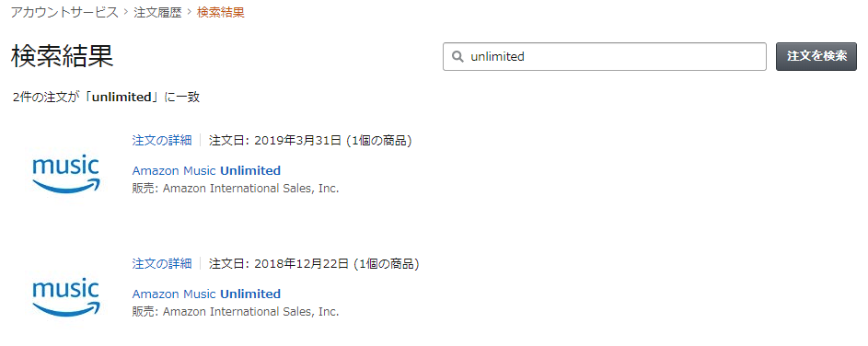Viewport: 868px width, 346px height.
Task: Navigate to 注文履歴 breadcrumb
Action: [157, 12]
